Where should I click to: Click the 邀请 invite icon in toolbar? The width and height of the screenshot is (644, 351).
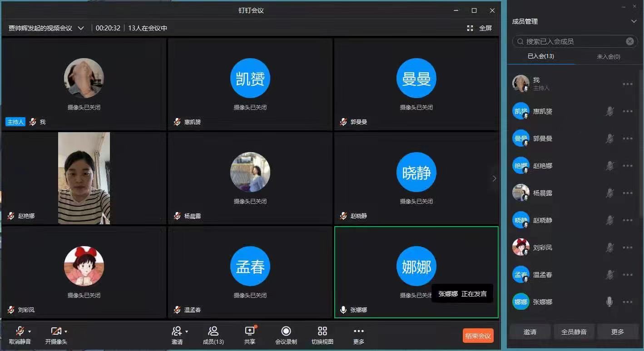177,331
